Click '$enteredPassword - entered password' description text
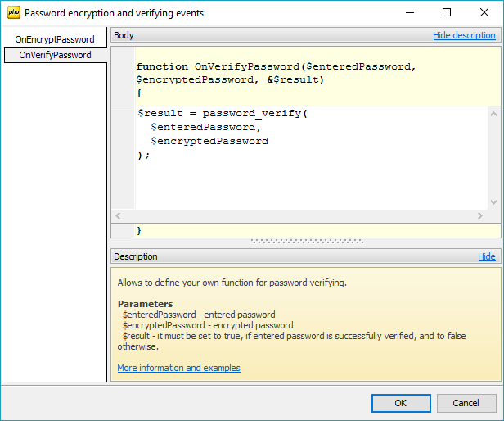Viewport: 504px width, 421px height. point(199,315)
